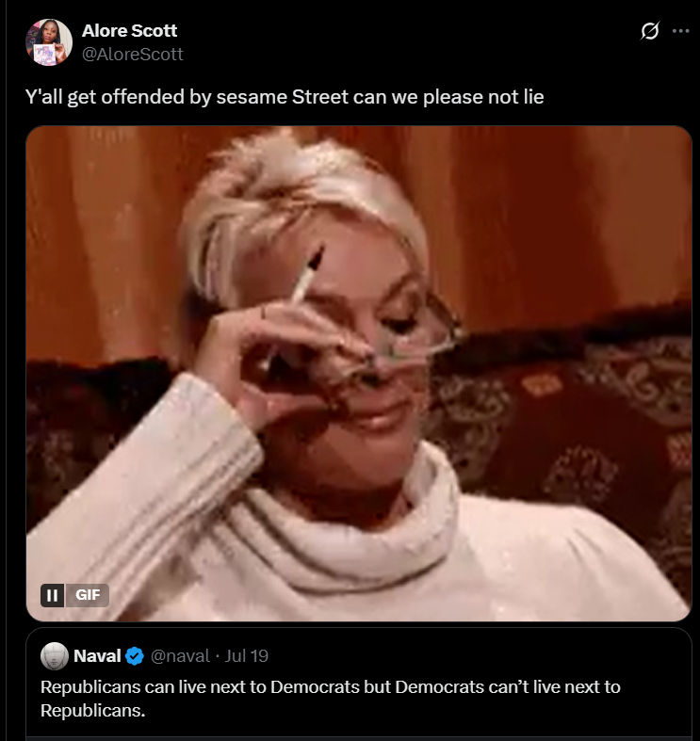Click the "Y'all get offended" tweet text
Image resolution: width=700 pixels, height=741 pixels.
285,97
